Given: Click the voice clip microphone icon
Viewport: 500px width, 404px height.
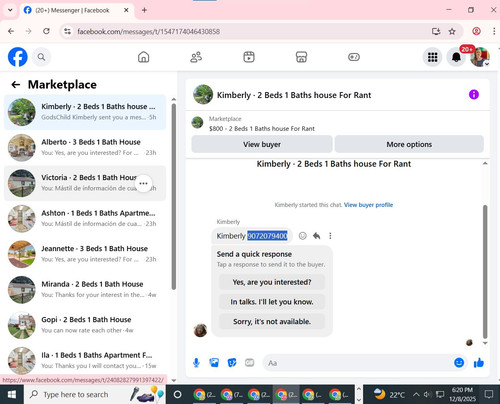Looking at the screenshot, I should [x=196, y=363].
